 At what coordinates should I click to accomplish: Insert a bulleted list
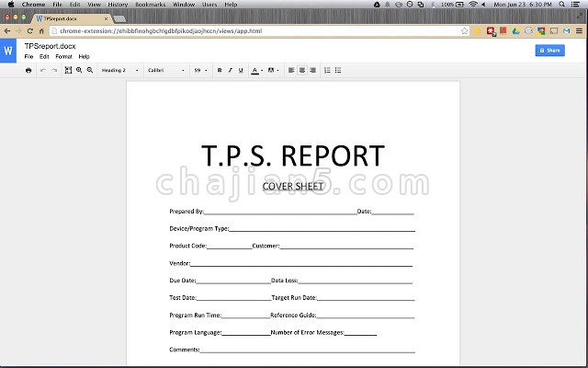tap(338, 70)
